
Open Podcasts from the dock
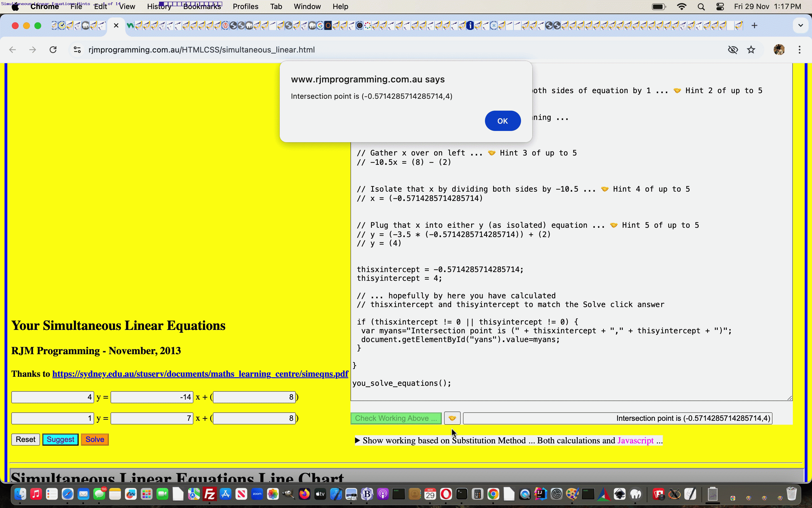coord(383,494)
